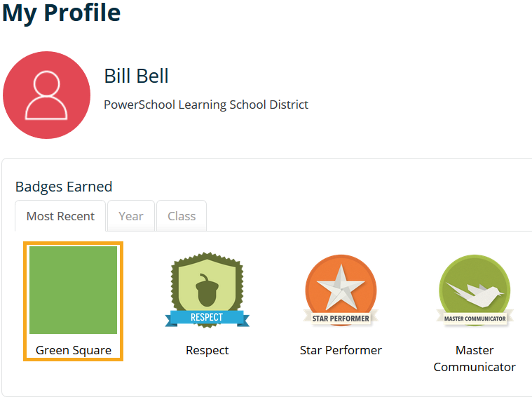Switch to the Class tab
The image size is (532, 402).
pyautogui.click(x=182, y=216)
